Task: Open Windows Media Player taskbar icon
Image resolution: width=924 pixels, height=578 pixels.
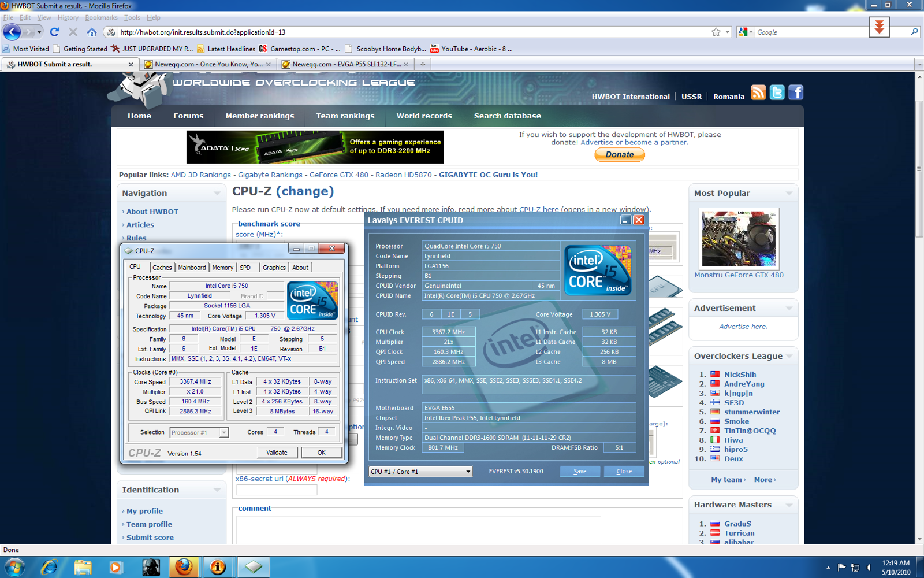Action: (116, 568)
